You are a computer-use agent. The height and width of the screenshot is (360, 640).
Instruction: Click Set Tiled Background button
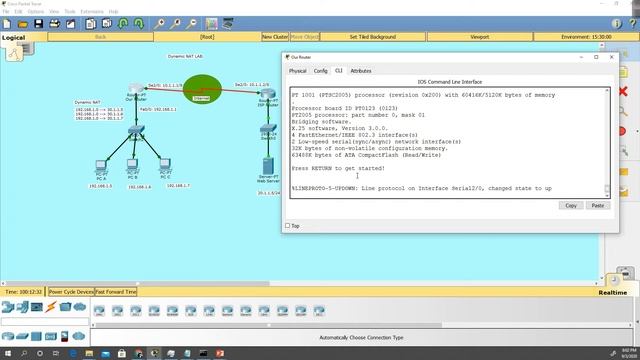(372, 37)
